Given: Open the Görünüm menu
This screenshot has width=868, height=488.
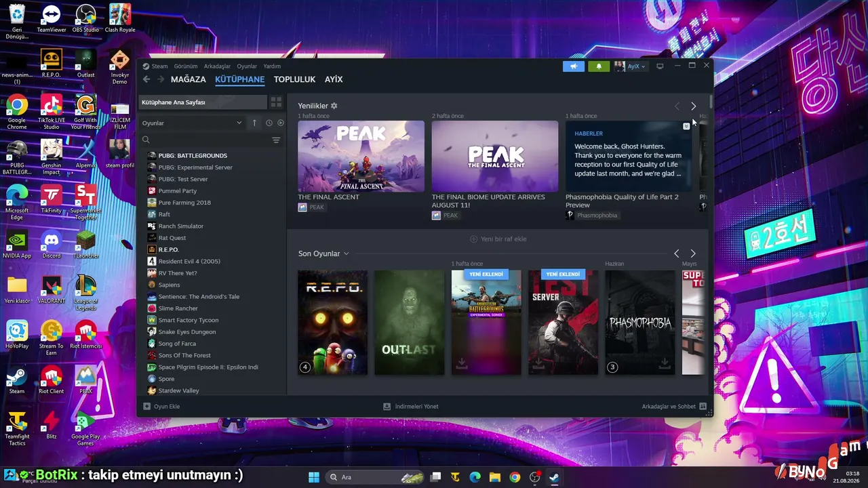Looking at the screenshot, I should (x=186, y=66).
